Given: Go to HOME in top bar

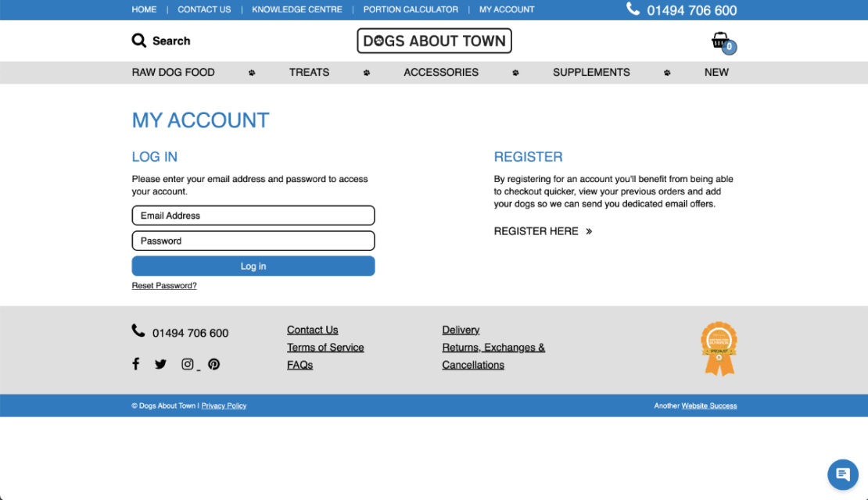Looking at the screenshot, I should (144, 9).
